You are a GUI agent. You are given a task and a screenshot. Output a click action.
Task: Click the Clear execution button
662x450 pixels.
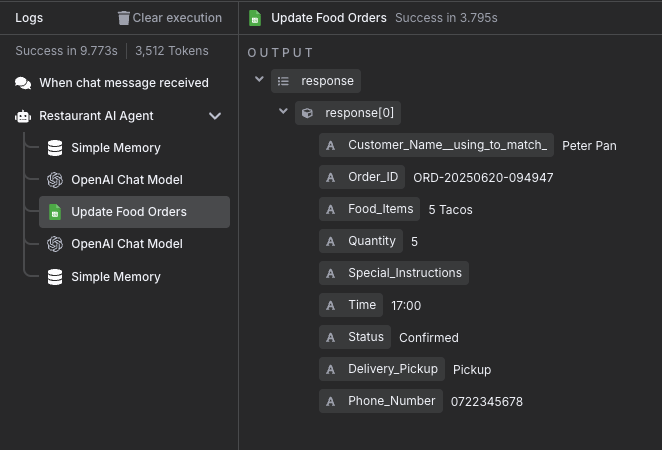point(170,18)
